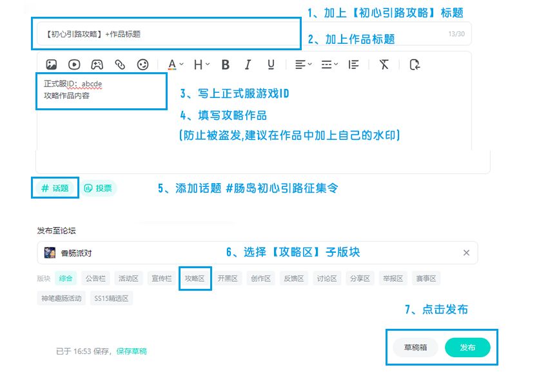Click the game controller insert icon
Screen dimensions: 548x392
point(97,64)
